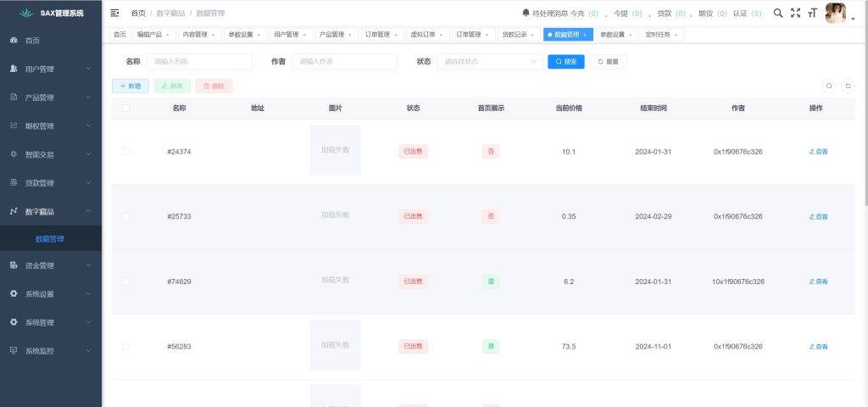Check the row checkbox for #25733
868x407 pixels.
point(125,216)
